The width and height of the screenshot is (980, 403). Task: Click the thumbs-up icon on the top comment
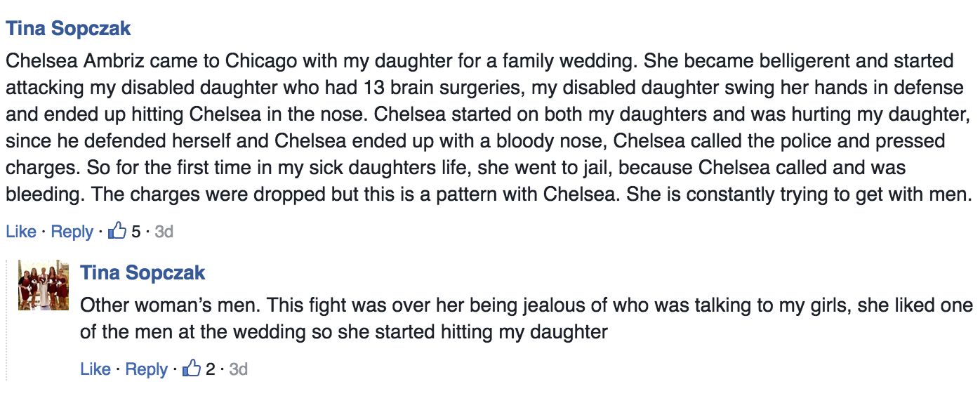(117, 231)
